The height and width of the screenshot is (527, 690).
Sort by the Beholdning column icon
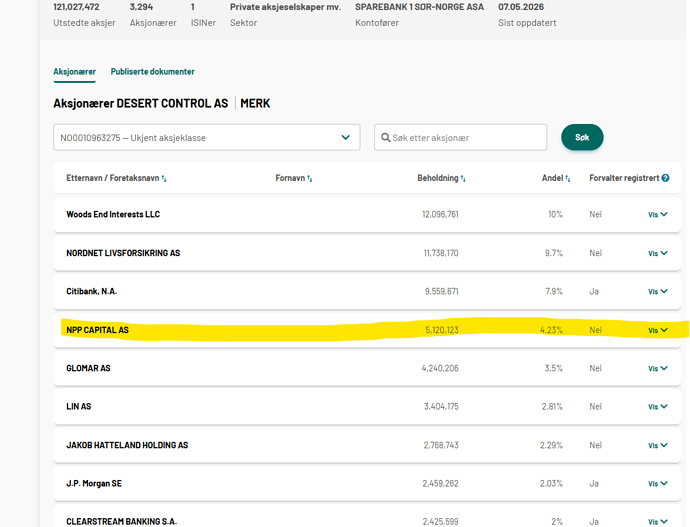pos(463,178)
